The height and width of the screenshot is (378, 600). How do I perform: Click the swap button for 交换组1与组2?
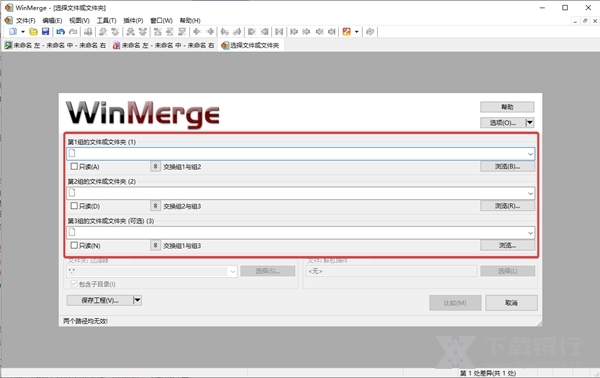click(x=155, y=166)
